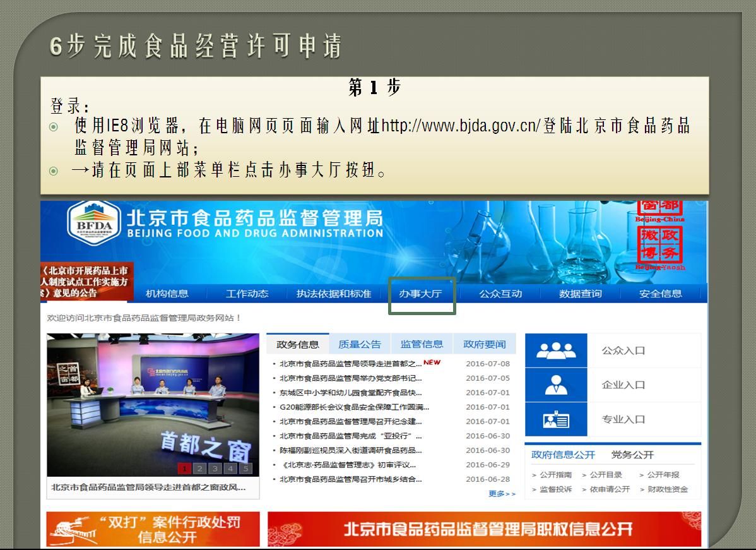The height and width of the screenshot is (550, 756).
Task: Switch to the 质量公告 tab
Action: [x=360, y=344]
